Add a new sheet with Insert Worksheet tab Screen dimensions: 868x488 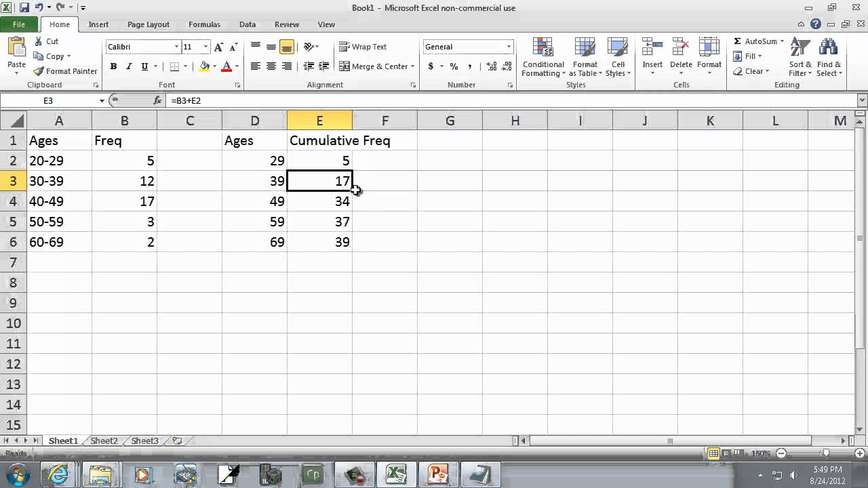click(x=177, y=441)
